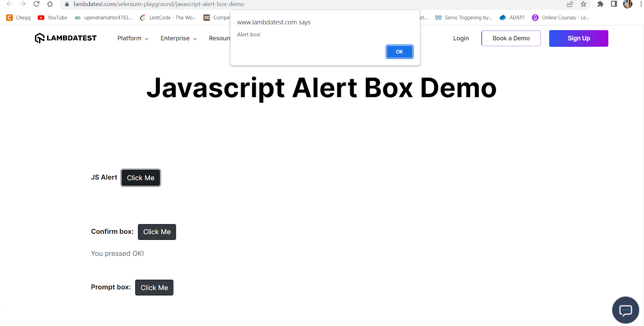644x326 pixels.
Task: Click the 'JS Alert' label
Action: pyautogui.click(x=104, y=177)
